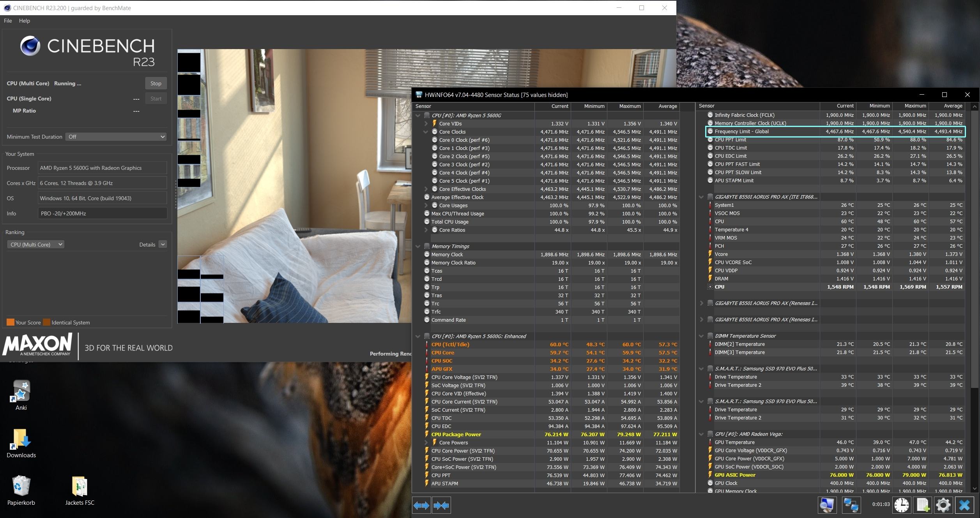Expand the Core Effective Clocks row
This screenshot has width=980, height=518.
click(426, 189)
